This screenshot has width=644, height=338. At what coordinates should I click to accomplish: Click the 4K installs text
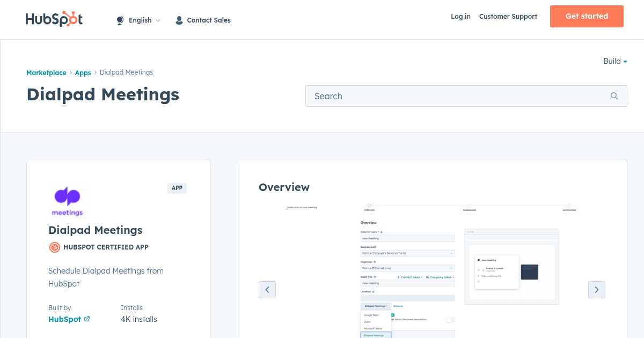(139, 319)
